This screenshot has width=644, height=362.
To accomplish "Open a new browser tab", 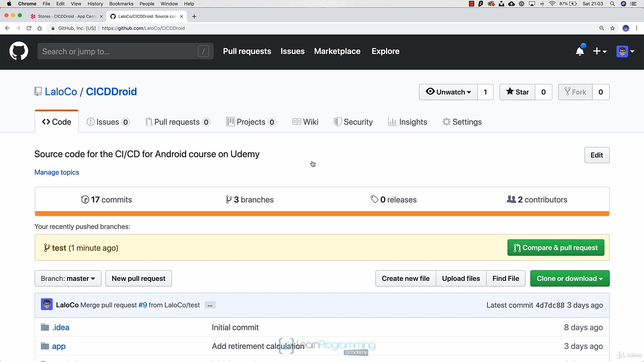I will (x=194, y=16).
